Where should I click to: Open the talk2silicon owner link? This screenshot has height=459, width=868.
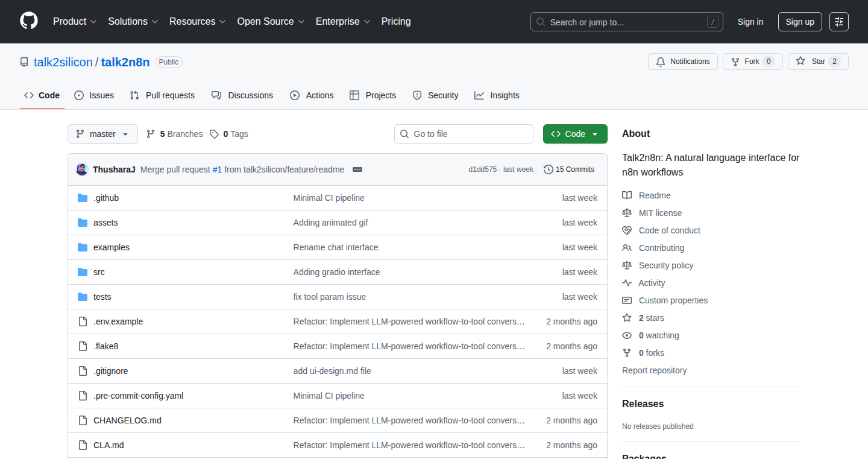[x=63, y=62]
